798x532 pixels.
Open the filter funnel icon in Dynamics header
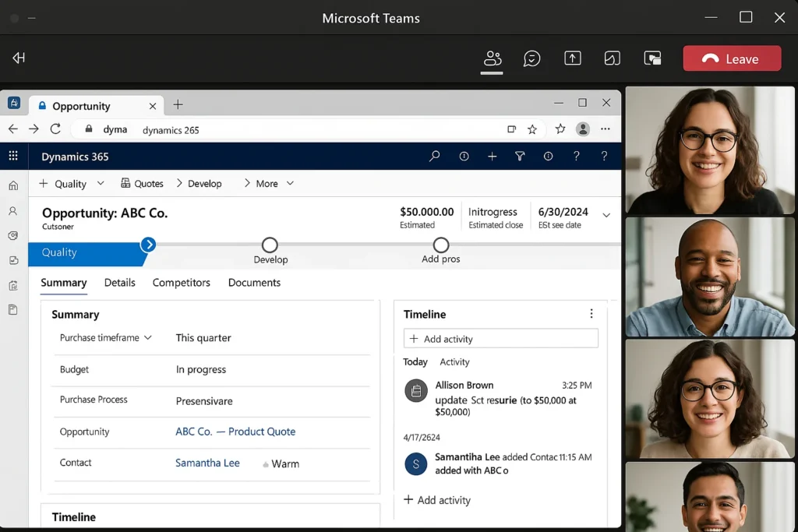click(x=520, y=157)
